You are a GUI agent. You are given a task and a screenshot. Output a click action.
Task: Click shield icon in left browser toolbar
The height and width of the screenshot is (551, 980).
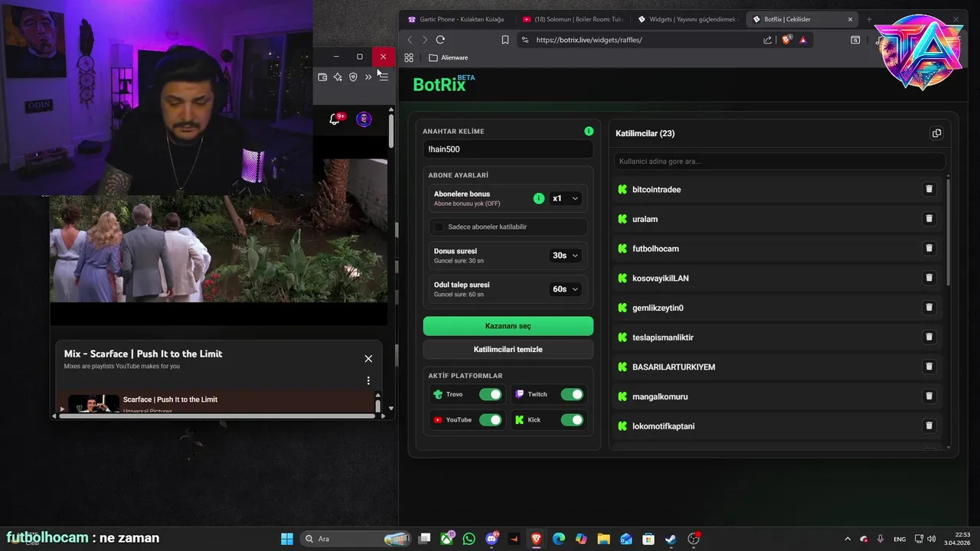coord(353,77)
